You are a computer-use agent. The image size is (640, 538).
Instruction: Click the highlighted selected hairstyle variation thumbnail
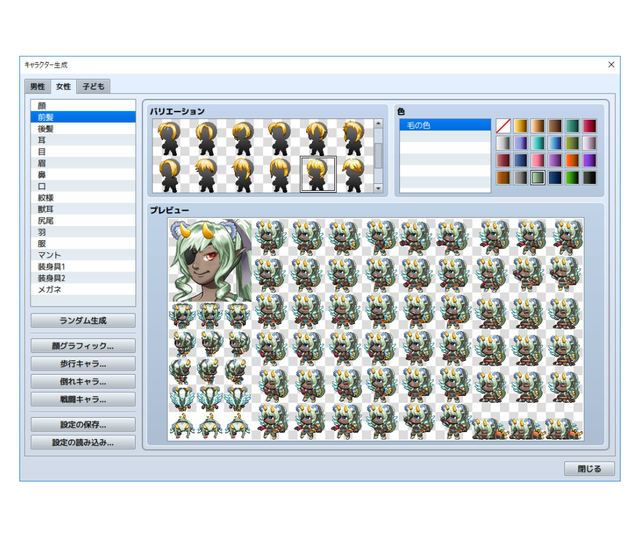(318, 174)
